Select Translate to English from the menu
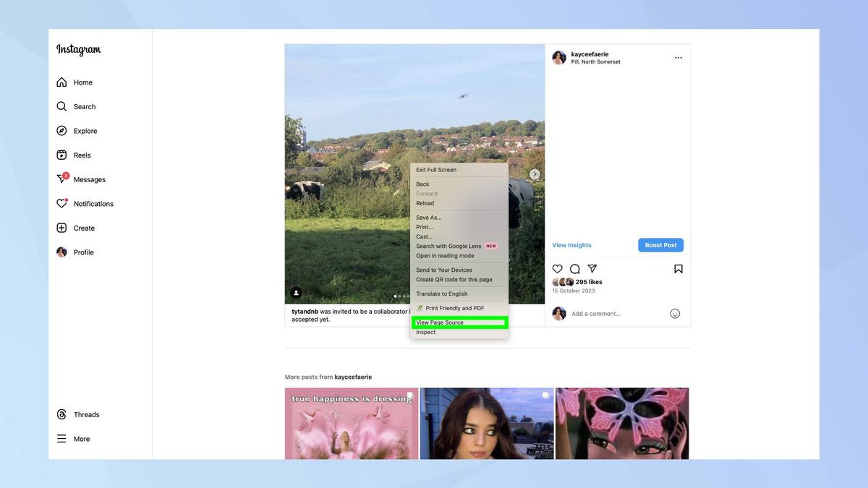The image size is (868, 488). click(441, 294)
